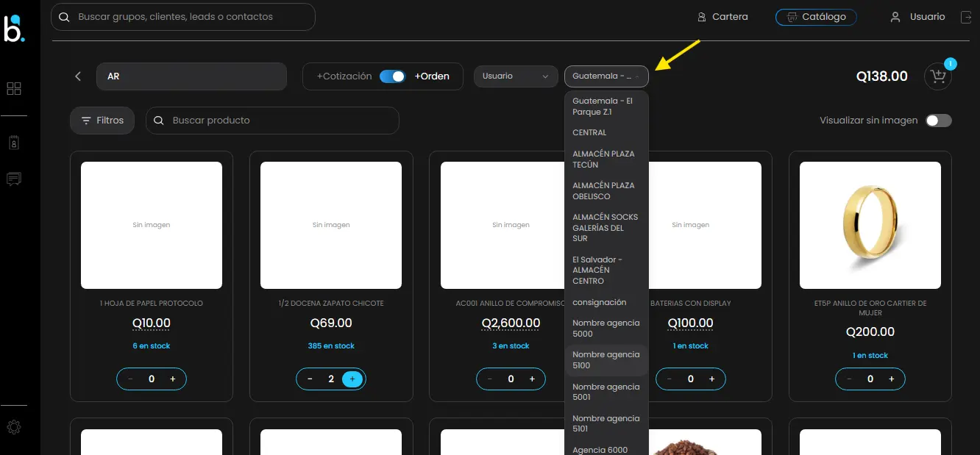Click the app logo in the sidebar

13,28
